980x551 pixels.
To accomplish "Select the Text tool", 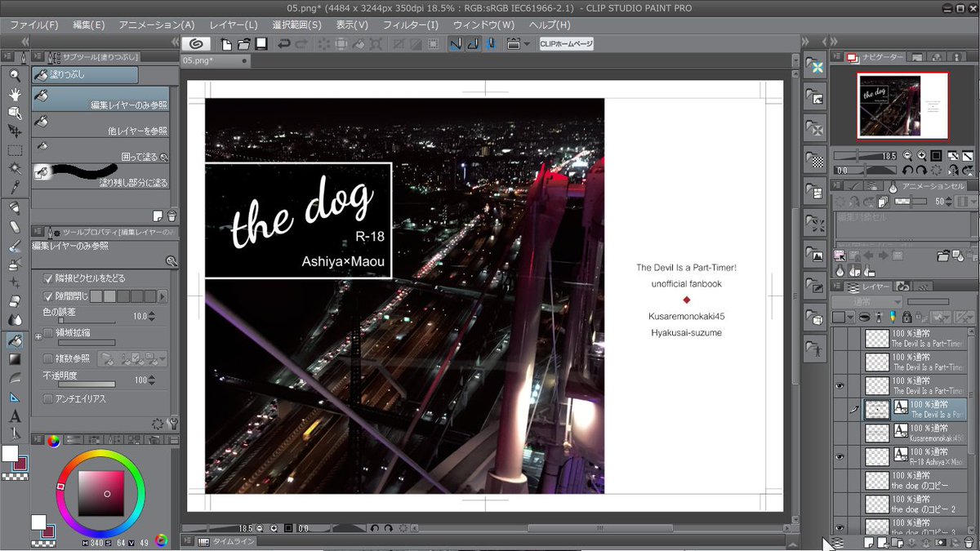I will point(15,415).
